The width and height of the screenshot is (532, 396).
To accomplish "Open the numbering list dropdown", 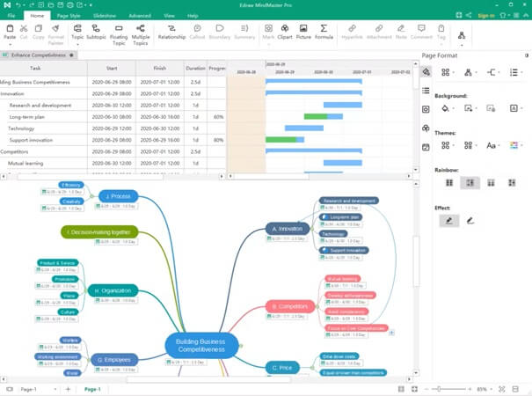I will tap(515, 72).
